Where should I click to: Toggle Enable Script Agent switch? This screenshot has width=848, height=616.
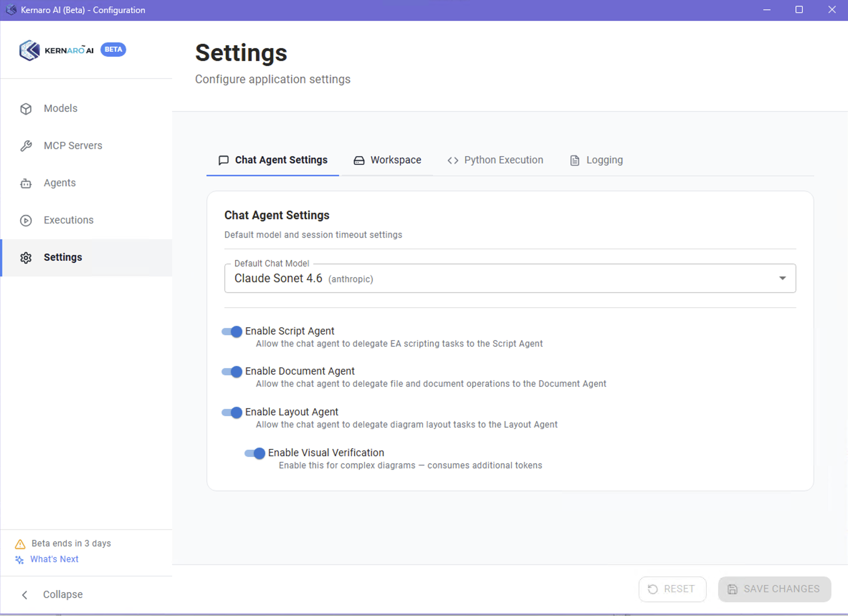coord(232,331)
